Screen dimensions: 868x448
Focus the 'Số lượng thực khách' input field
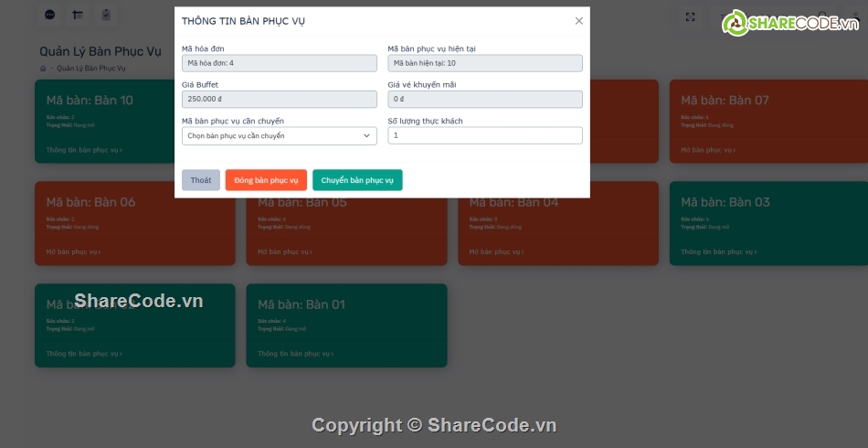coord(484,135)
